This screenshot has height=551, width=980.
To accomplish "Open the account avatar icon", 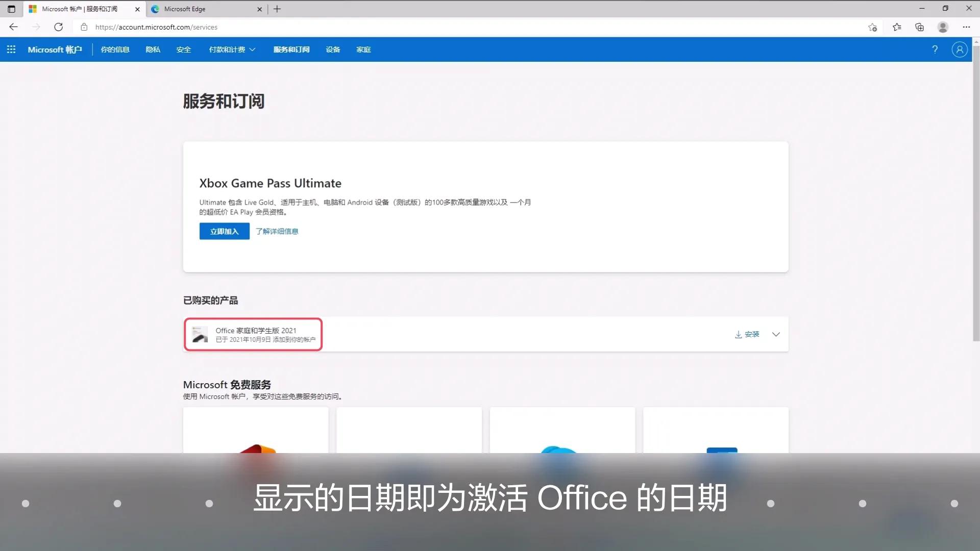I will pos(959,49).
